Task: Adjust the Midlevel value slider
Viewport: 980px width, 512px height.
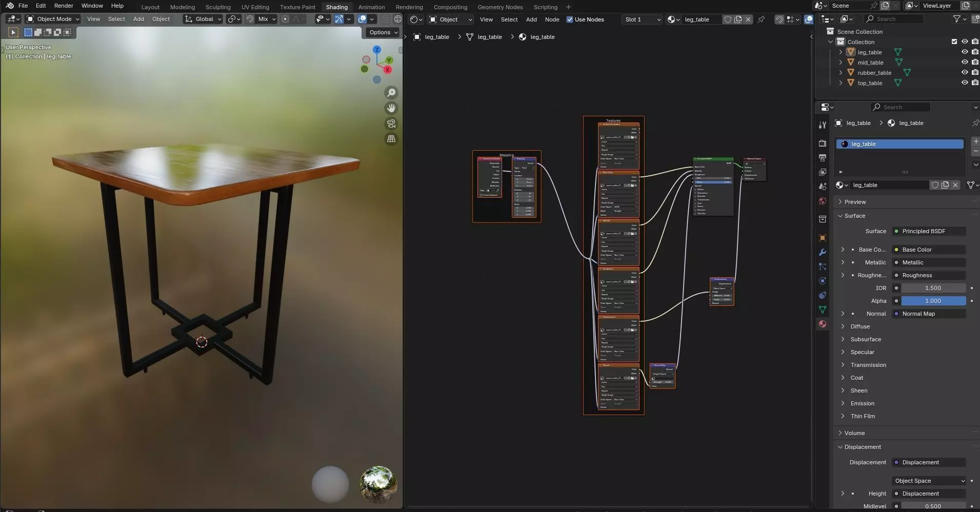Action: click(933, 506)
